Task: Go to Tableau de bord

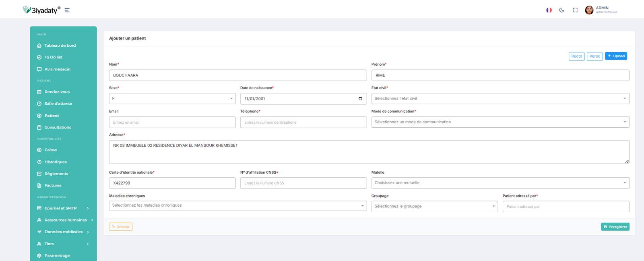Action: (60, 46)
